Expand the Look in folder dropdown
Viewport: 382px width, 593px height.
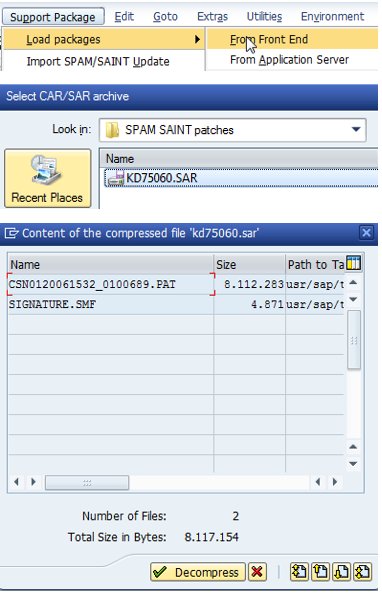pyautogui.click(x=356, y=129)
